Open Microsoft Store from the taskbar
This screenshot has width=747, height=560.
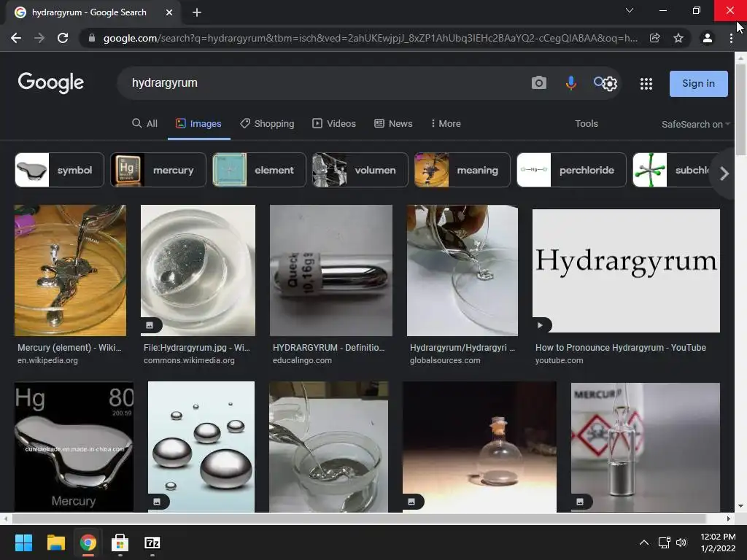(x=120, y=542)
